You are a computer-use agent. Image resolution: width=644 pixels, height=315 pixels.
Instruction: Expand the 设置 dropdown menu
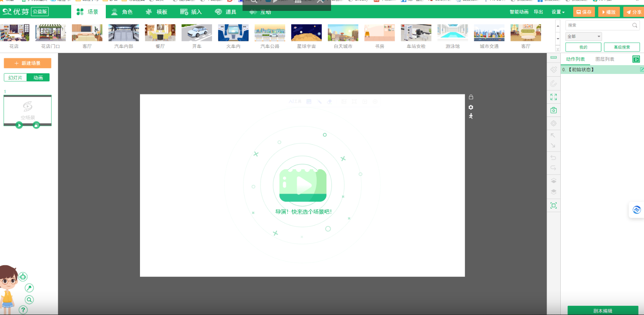[x=558, y=12]
